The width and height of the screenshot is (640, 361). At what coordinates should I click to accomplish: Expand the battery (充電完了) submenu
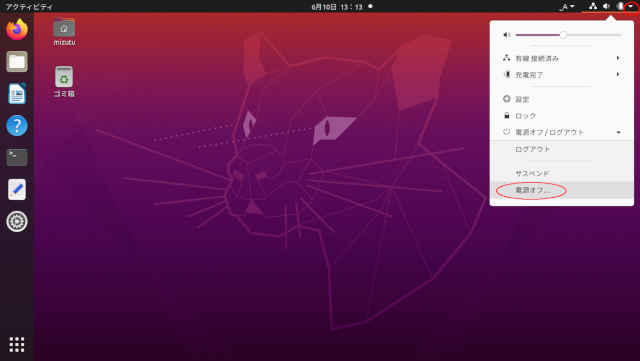pyautogui.click(x=562, y=75)
